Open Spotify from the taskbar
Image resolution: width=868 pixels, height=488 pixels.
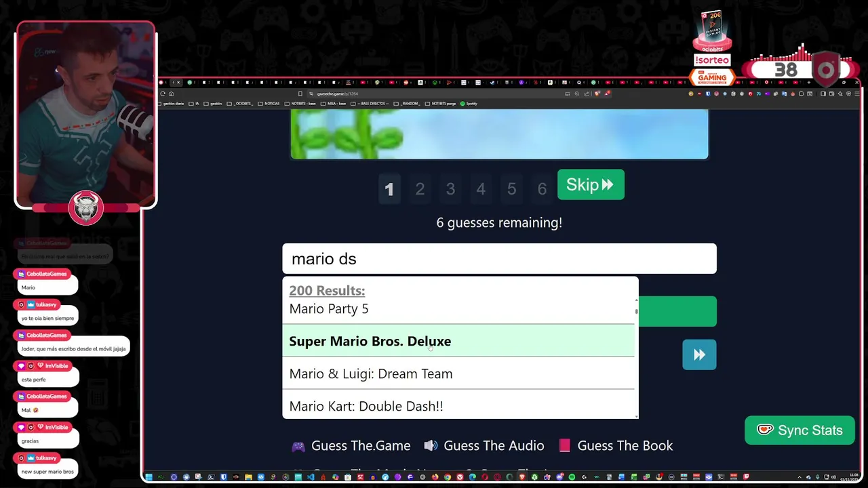click(x=572, y=476)
